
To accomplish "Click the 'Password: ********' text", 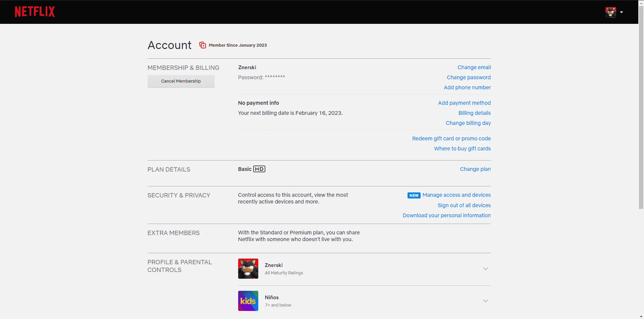I will [262, 77].
